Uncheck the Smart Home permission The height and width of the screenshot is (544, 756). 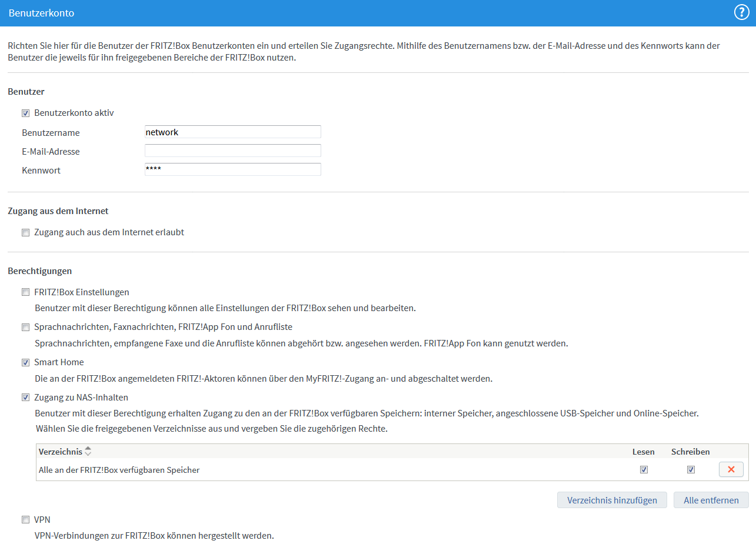click(x=26, y=362)
